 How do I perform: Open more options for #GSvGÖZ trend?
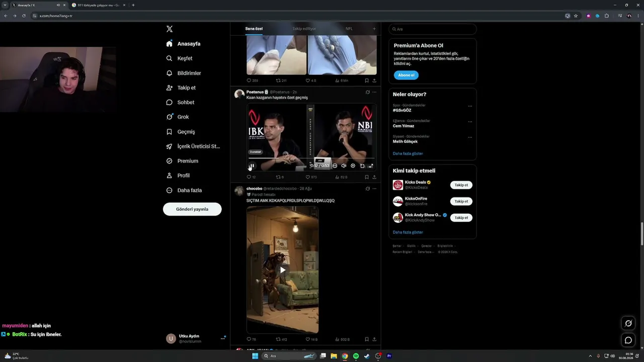click(x=470, y=106)
